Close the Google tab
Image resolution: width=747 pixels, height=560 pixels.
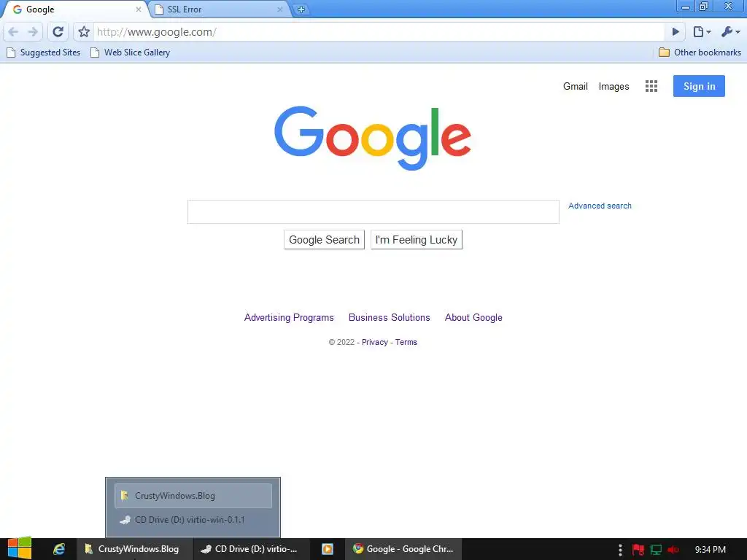pyautogui.click(x=138, y=9)
